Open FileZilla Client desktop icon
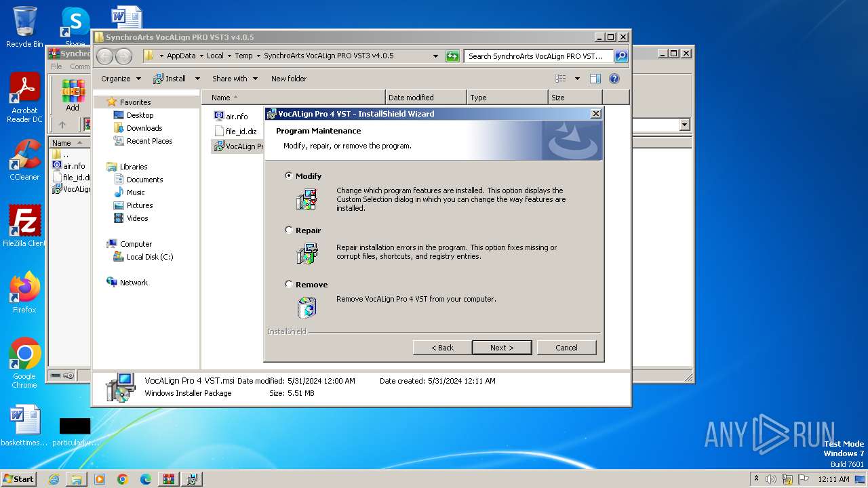Image resolution: width=868 pixels, height=488 pixels. coord(24,226)
